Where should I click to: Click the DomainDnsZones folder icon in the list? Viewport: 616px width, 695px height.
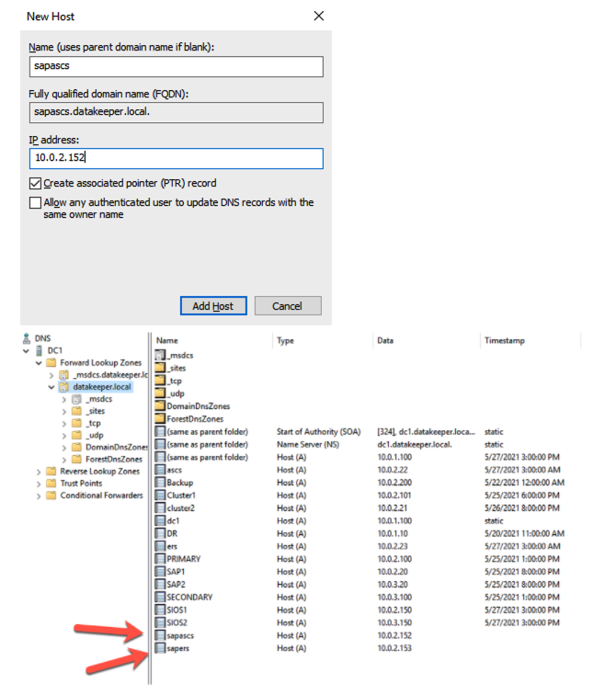coord(160,405)
